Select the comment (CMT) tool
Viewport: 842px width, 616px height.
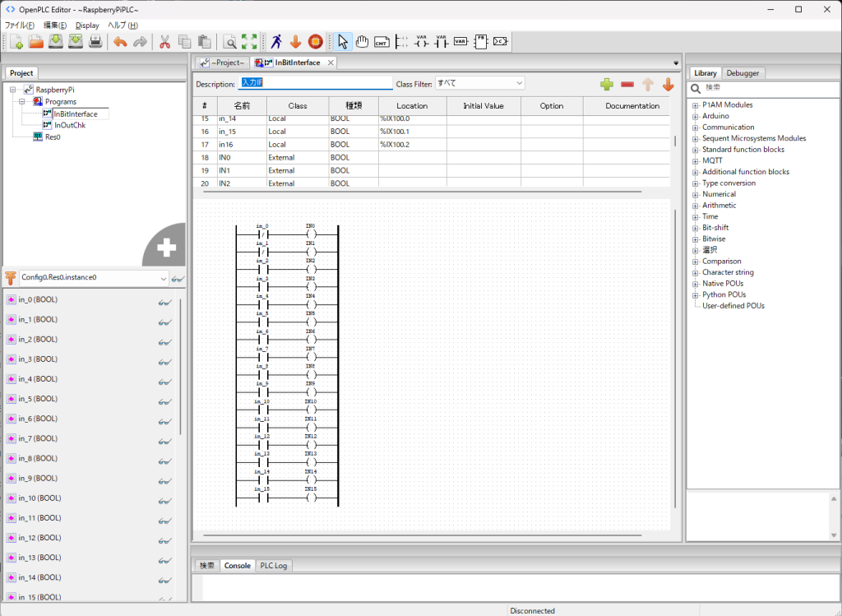coord(382,42)
